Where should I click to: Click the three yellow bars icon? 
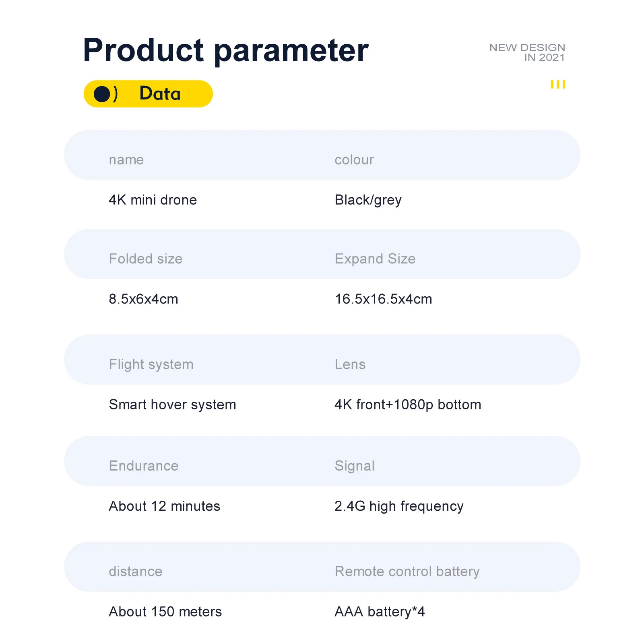[558, 85]
